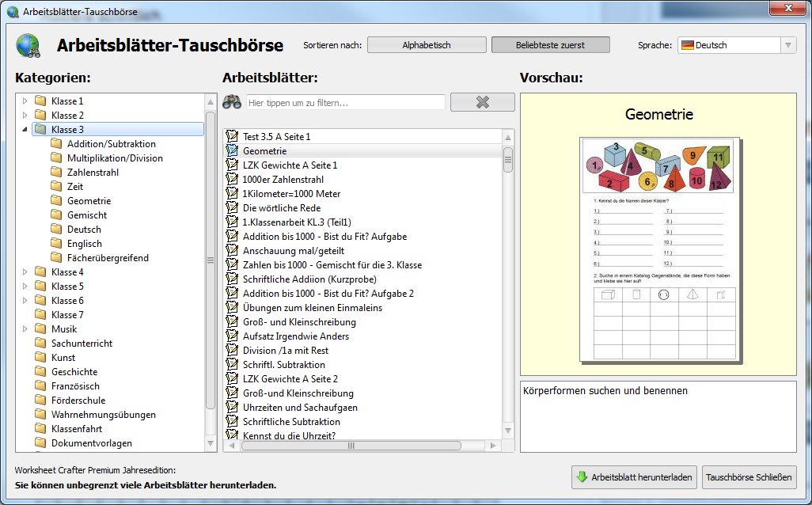This screenshot has width=812, height=505.
Task: Click the Geometrie folder icon under Klasse 3
Action: coord(56,201)
